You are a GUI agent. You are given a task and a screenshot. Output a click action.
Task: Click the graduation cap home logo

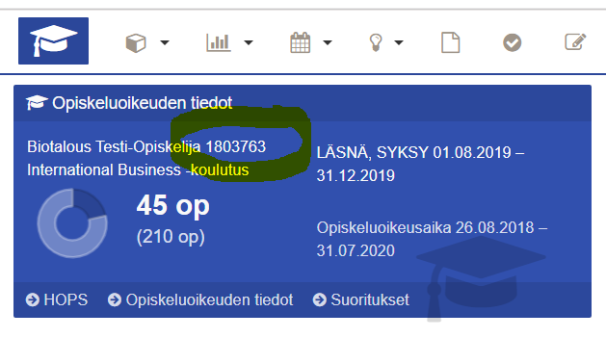click(53, 41)
